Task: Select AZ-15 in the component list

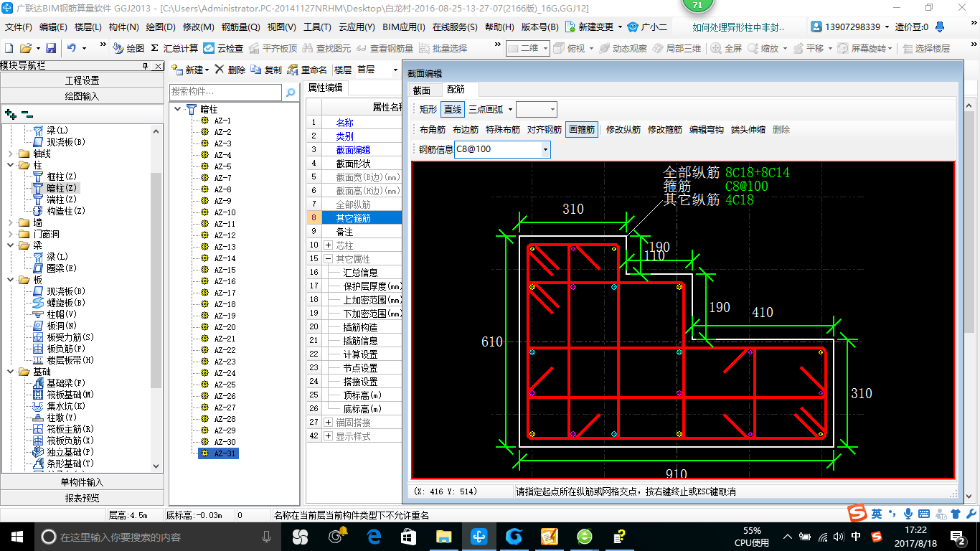Action: coord(225,270)
